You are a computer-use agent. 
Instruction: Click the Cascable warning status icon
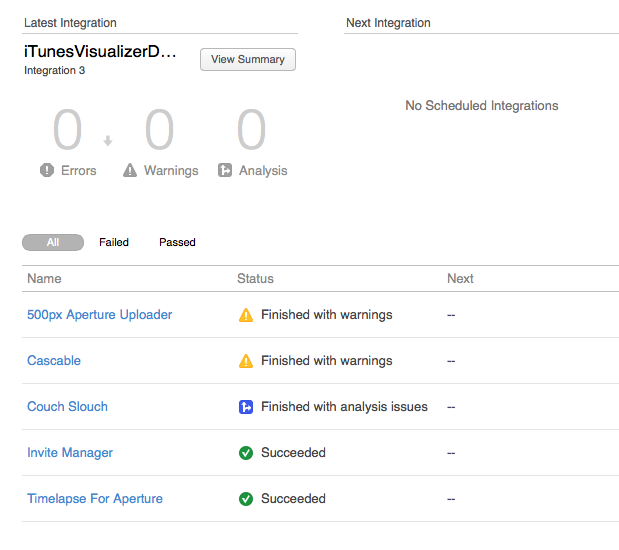(246, 361)
